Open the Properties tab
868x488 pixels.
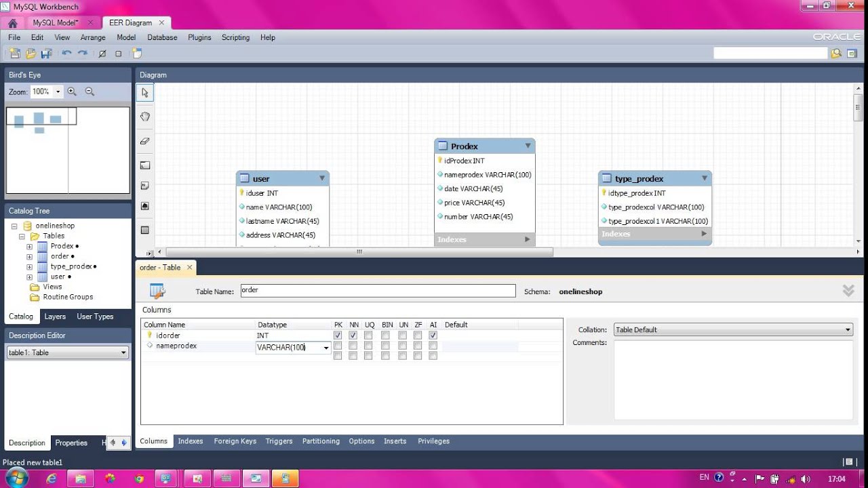(x=71, y=443)
